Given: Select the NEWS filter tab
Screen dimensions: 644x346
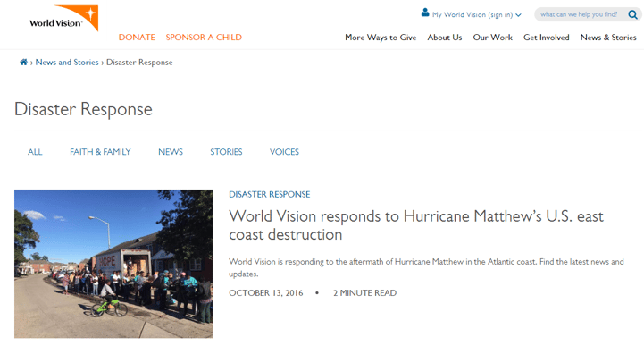Looking at the screenshot, I should pos(171,152).
